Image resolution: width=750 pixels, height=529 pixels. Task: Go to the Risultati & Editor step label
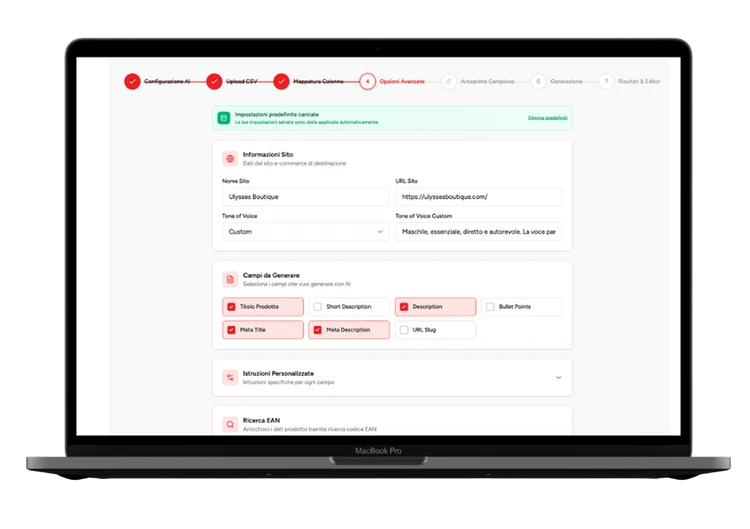tap(639, 81)
